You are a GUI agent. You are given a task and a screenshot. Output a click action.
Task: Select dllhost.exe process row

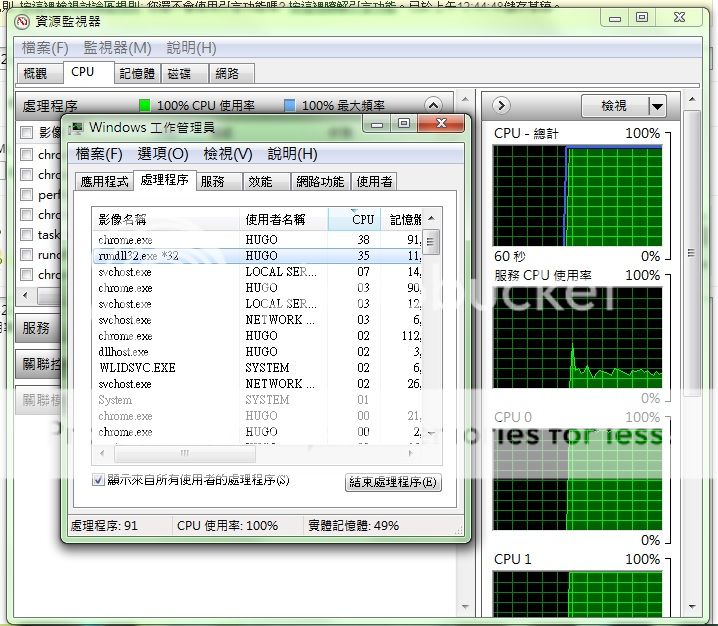[257, 352]
